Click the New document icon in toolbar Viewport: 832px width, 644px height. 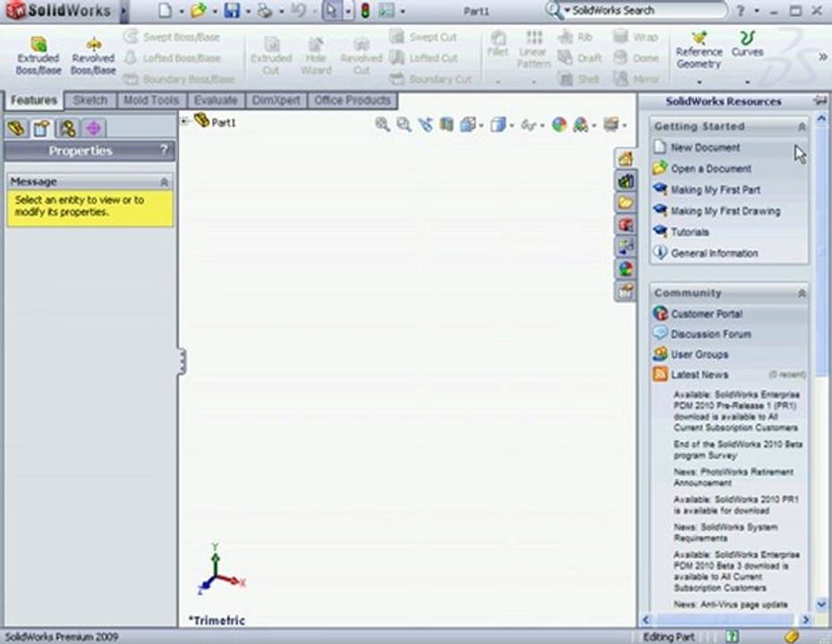[166, 11]
